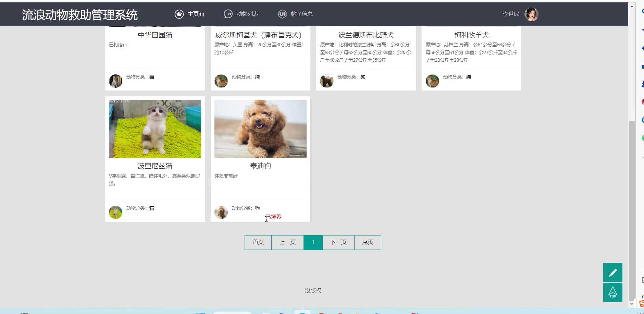Click the chat icon beside 动物列表
The height and width of the screenshot is (314, 644).
(228, 14)
